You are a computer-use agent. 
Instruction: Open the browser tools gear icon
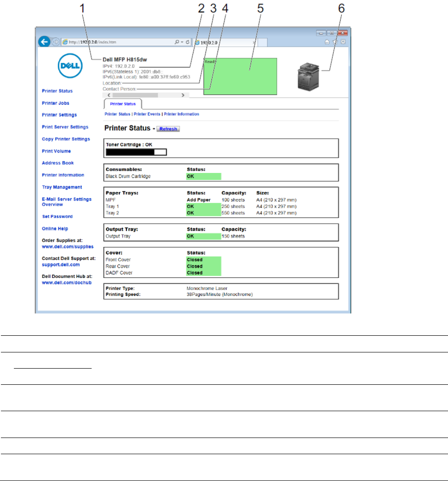(x=343, y=42)
